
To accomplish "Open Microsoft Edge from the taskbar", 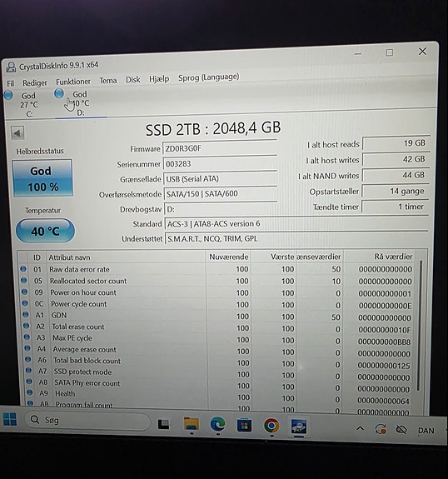I will (217, 424).
